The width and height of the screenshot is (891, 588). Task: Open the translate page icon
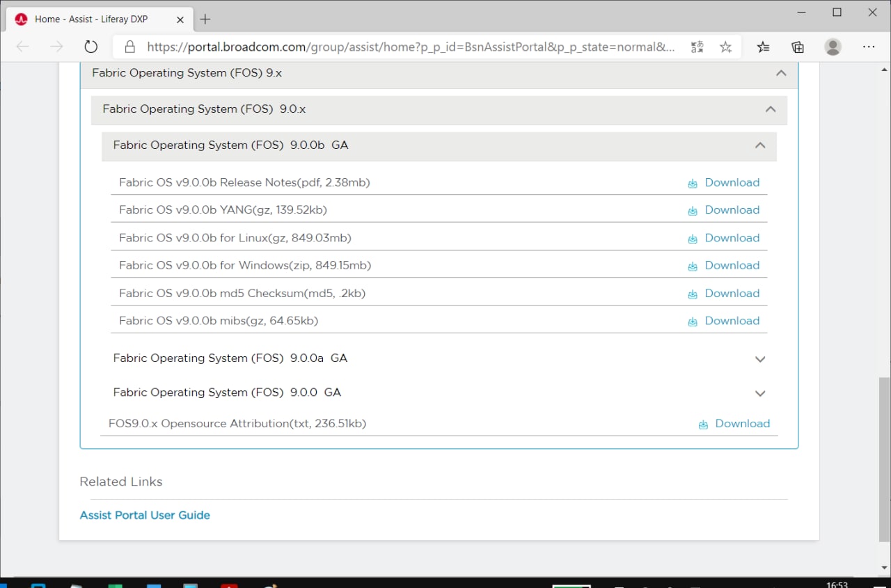697,47
